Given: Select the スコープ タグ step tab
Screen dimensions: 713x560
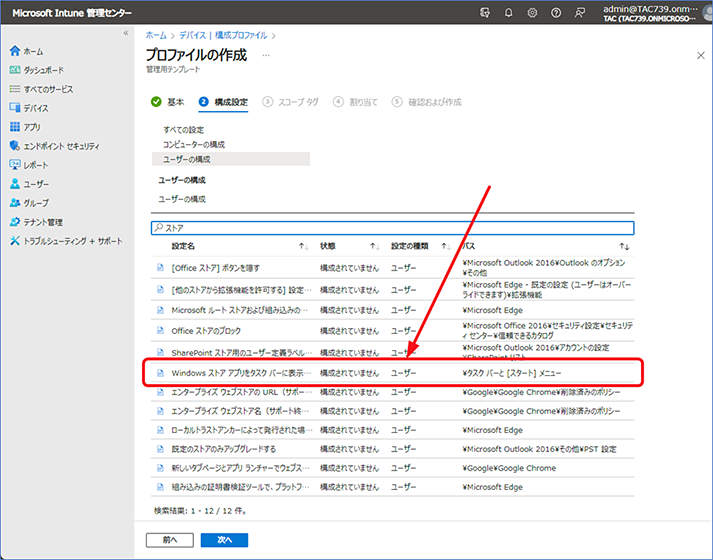Looking at the screenshot, I should (291, 102).
